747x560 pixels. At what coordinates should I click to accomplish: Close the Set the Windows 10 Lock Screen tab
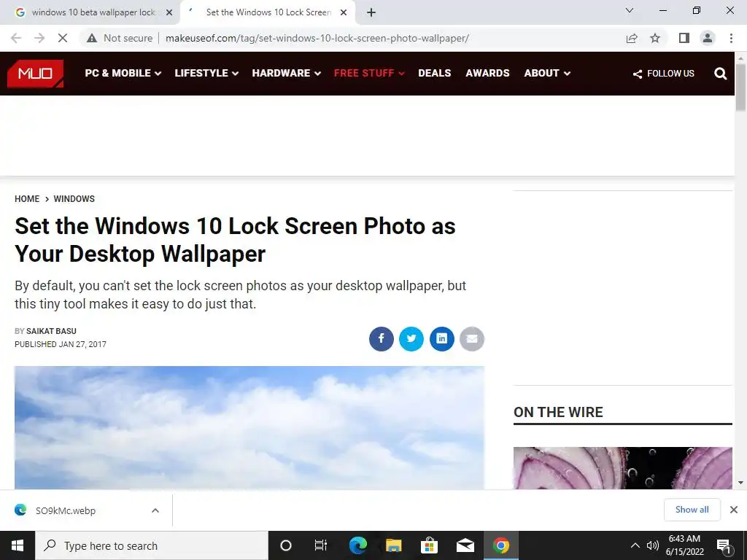pyautogui.click(x=344, y=12)
